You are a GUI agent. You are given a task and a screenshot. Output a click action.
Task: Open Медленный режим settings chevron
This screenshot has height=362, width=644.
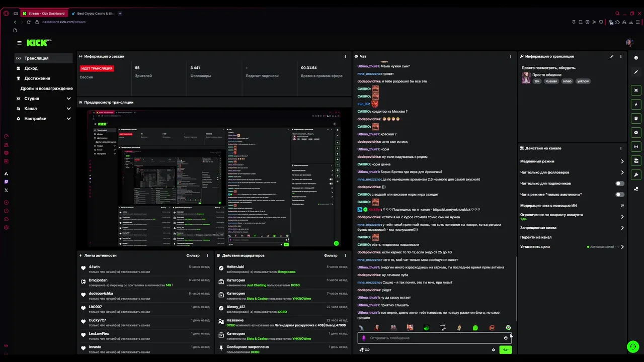[622, 161]
